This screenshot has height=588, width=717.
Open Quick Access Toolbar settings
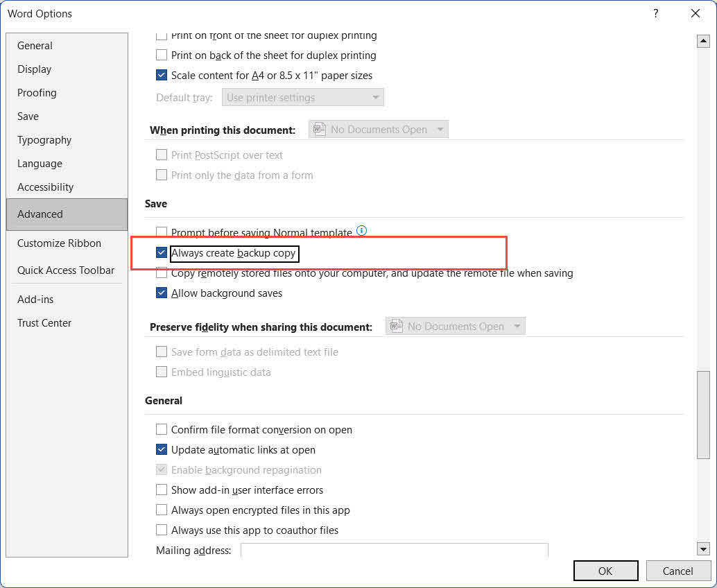click(67, 270)
